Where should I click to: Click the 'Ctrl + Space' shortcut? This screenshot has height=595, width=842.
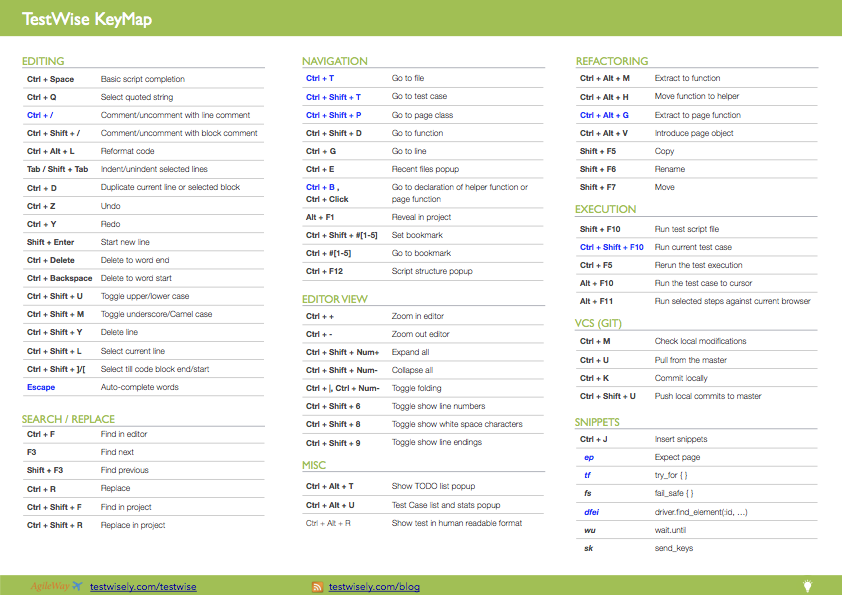[50, 79]
